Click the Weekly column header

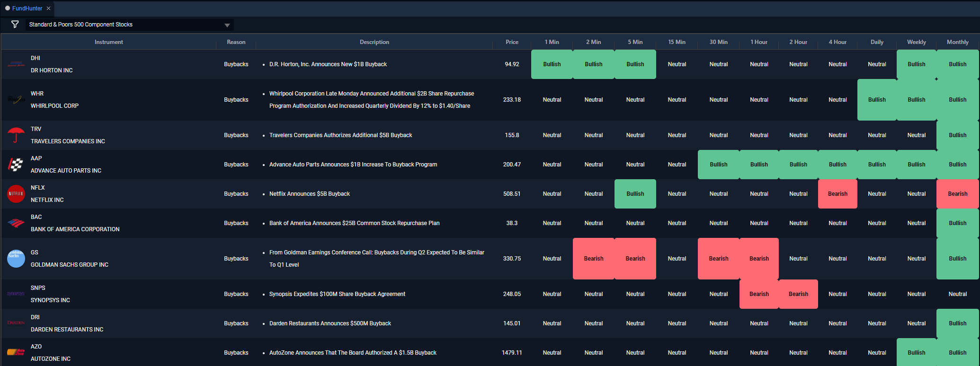tap(916, 42)
